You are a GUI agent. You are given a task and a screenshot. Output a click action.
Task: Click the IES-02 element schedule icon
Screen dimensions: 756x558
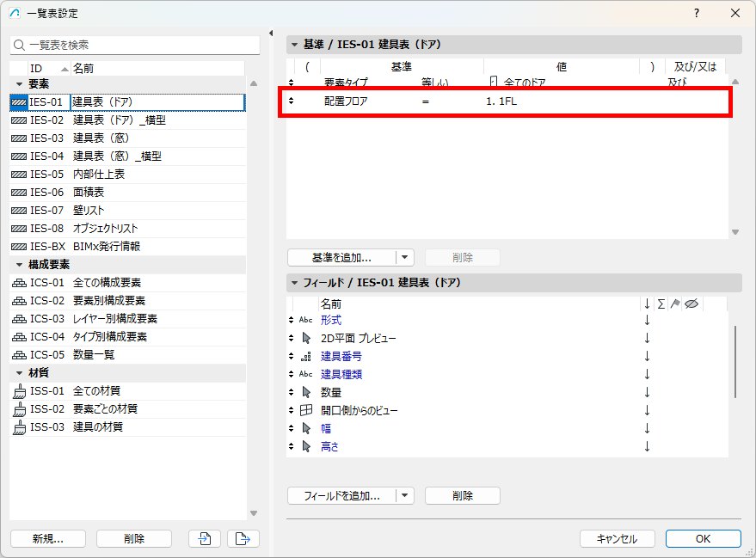coord(19,120)
